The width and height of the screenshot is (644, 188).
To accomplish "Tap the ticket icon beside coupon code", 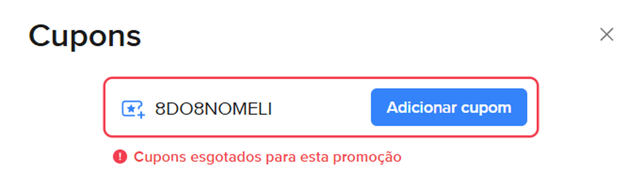I will click(133, 109).
